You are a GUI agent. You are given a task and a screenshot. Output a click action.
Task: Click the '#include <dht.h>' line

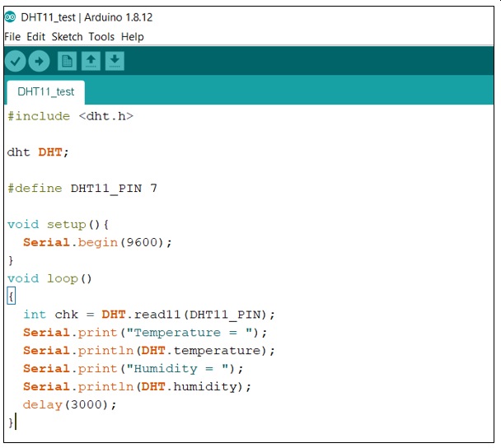click(70, 116)
